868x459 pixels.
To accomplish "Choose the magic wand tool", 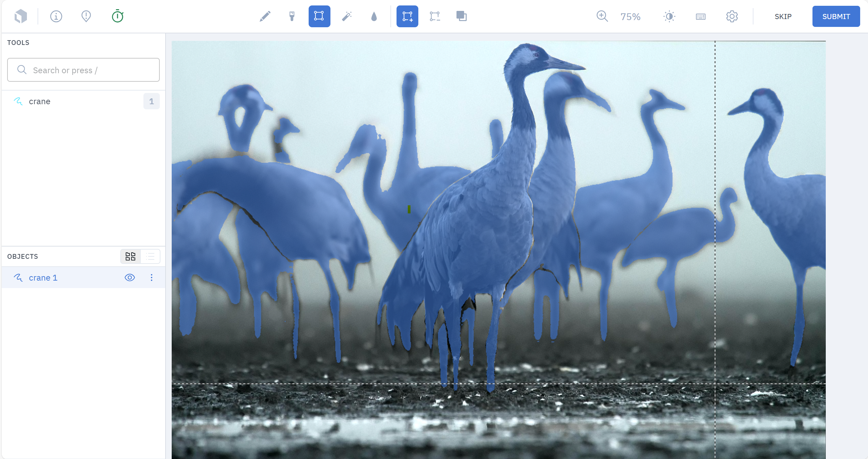I will (347, 16).
